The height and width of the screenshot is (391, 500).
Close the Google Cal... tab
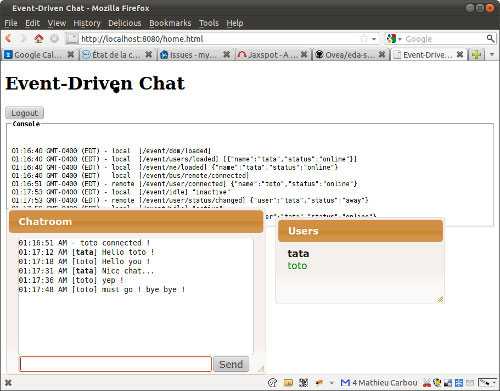[70, 54]
